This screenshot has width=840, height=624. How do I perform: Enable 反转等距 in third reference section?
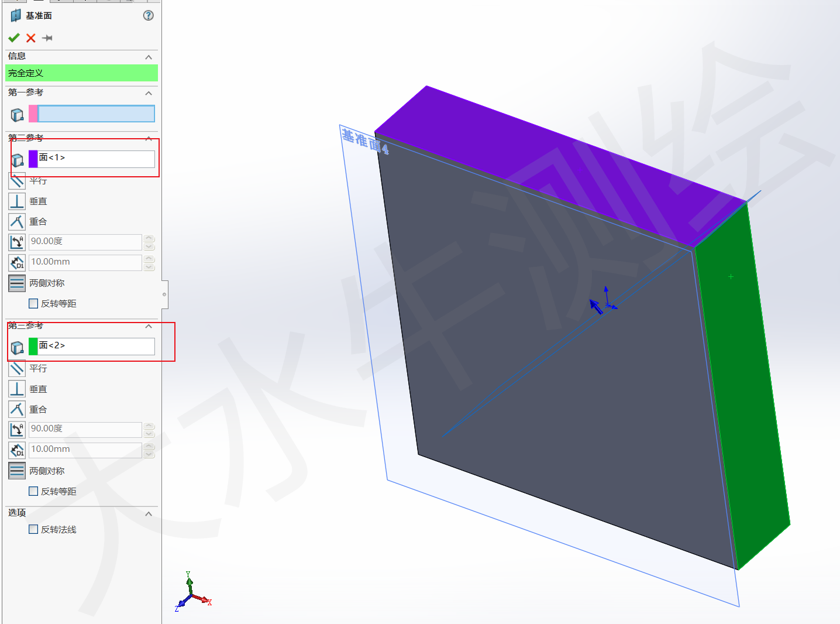tap(33, 491)
